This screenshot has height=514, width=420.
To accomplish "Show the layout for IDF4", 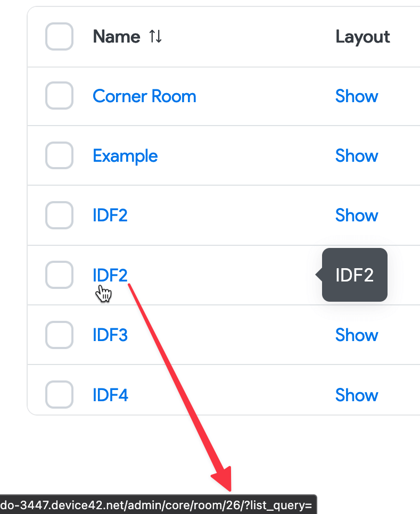I will click(x=357, y=395).
